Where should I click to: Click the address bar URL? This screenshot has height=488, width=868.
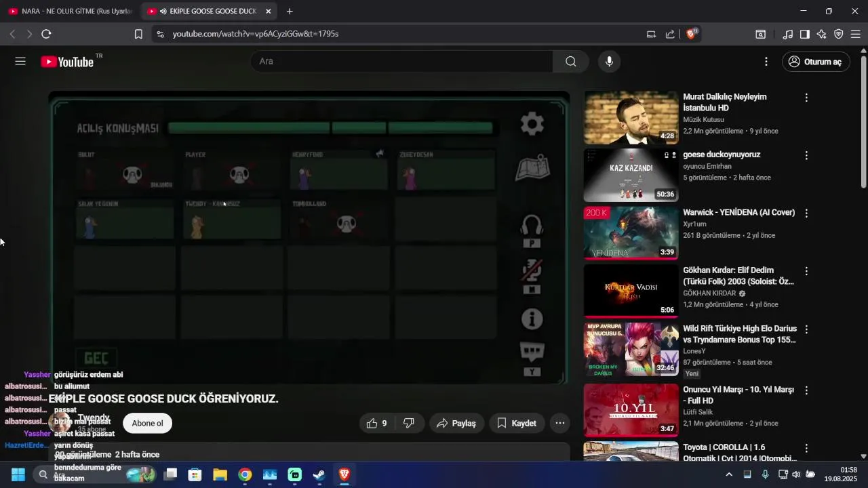(x=255, y=34)
